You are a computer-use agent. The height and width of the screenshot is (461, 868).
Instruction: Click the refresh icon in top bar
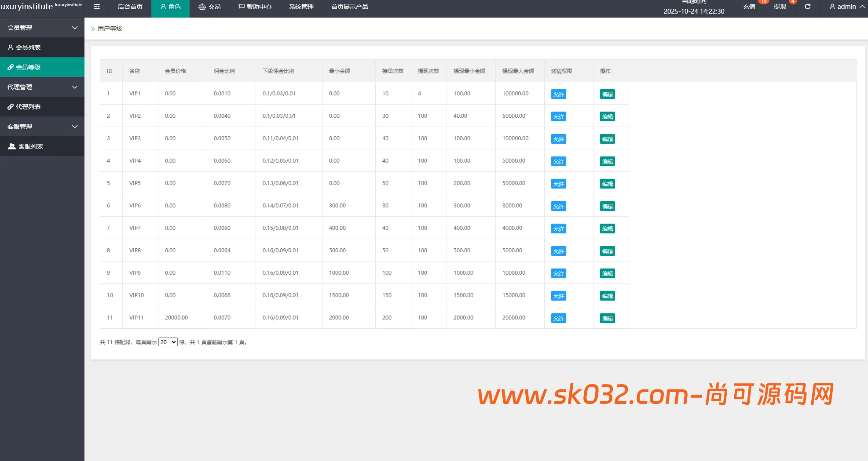[808, 7]
